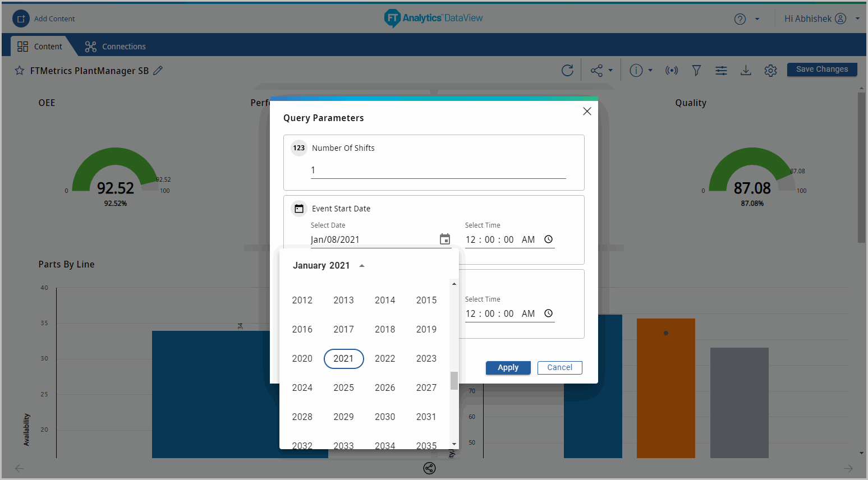Click the clock icon for start time

[x=549, y=239]
